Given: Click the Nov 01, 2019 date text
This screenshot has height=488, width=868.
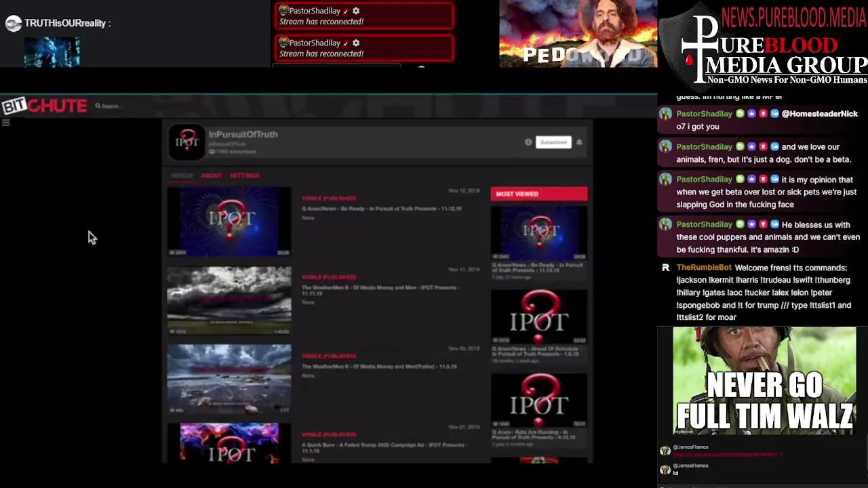Looking at the screenshot, I should click(464, 427).
